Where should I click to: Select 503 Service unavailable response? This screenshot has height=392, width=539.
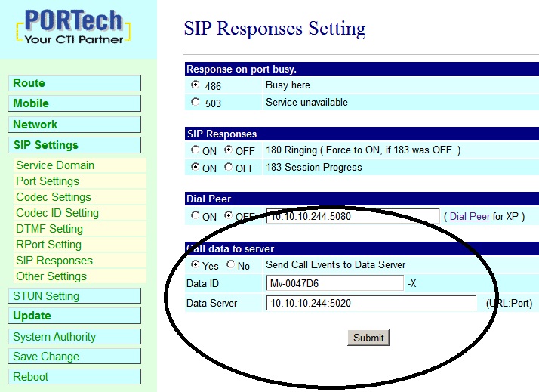(x=196, y=102)
